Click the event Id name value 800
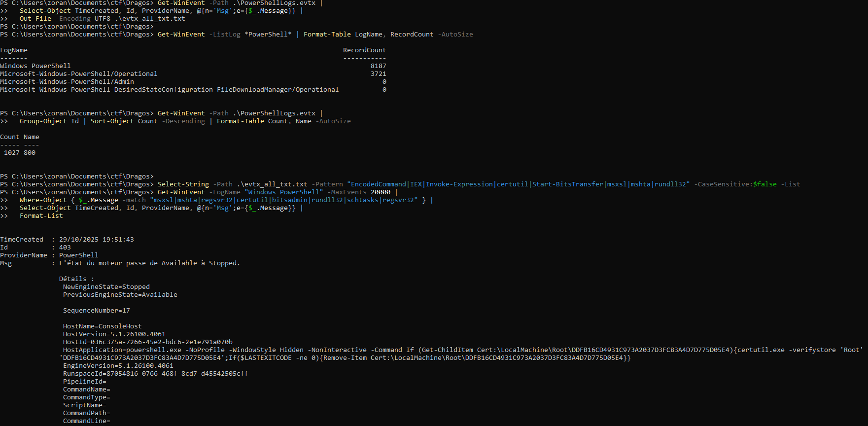Image resolution: width=868 pixels, height=426 pixels. click(x=30, y=152)
